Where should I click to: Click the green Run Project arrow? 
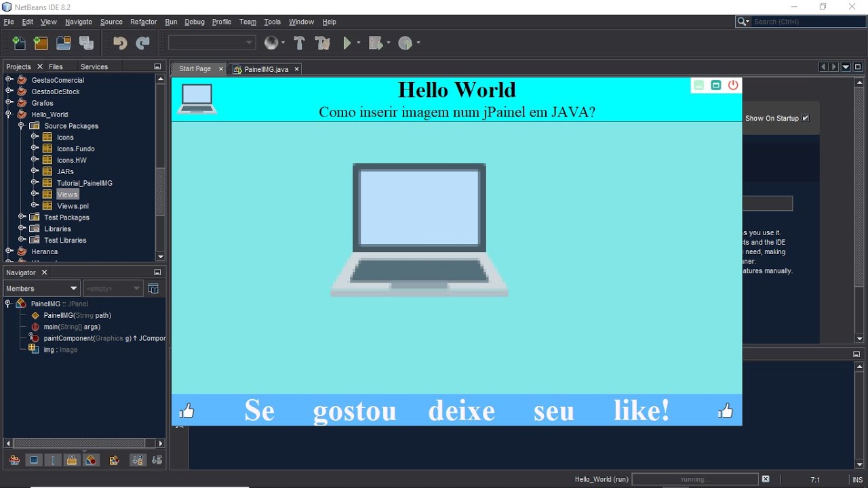click(x=347, y=43)
